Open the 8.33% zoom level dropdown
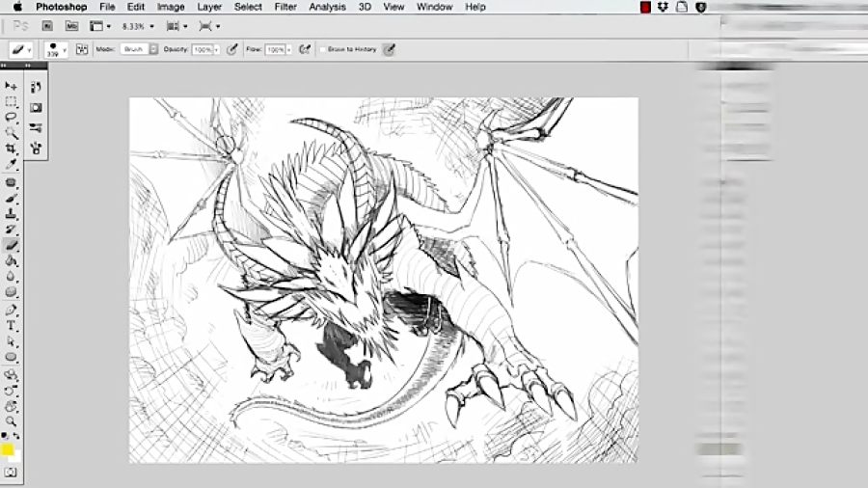 [138, 26]
